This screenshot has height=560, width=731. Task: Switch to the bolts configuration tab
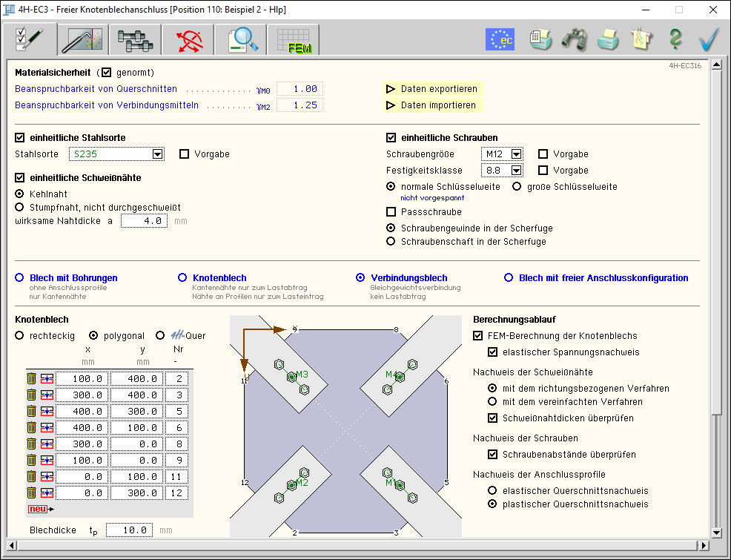(x=134, y=39)
